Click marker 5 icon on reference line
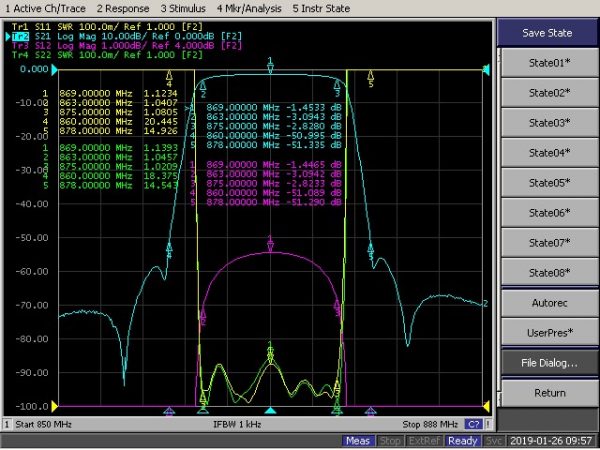Viewport: 600px width, 450px height. [x=371, y=77]
